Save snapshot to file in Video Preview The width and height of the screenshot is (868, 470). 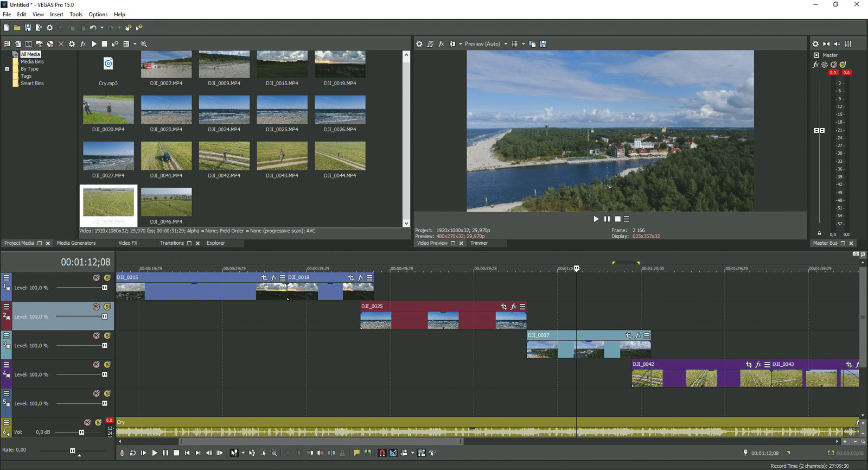click(543, 44)
